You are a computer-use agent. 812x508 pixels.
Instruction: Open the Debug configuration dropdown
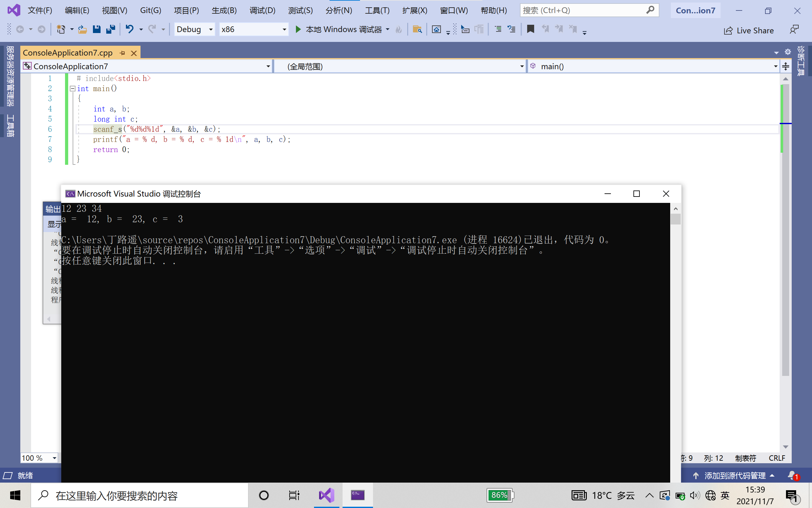tap(195, 30)
